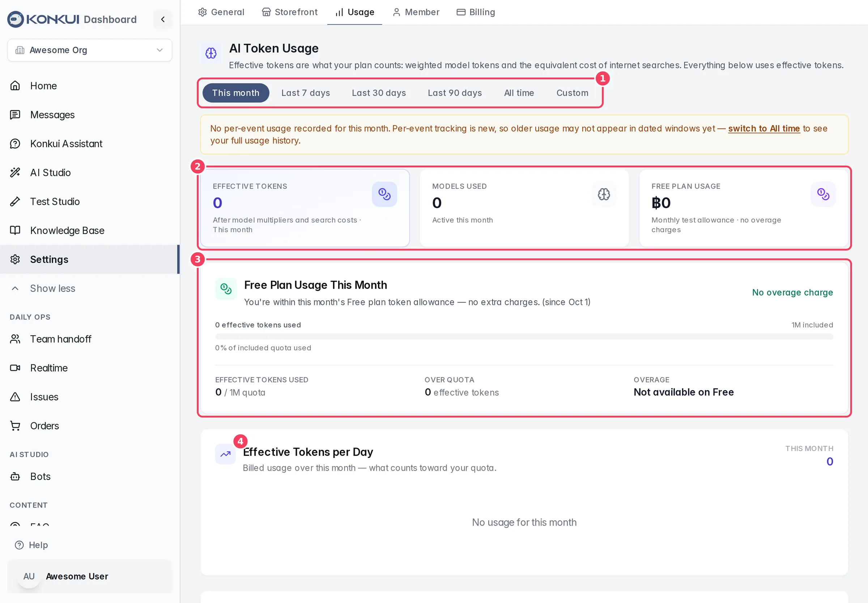868x603 pixels.
Task: Collapse the sidebar with the chevron button
Action: pos(163,19)
